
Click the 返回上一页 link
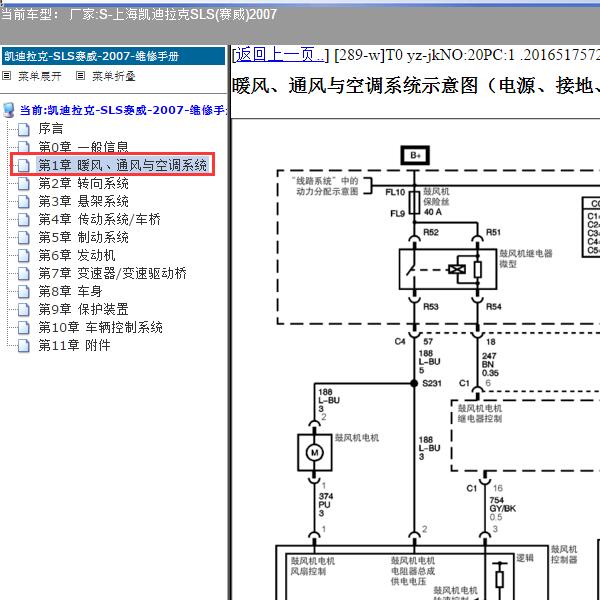(279, 55)
